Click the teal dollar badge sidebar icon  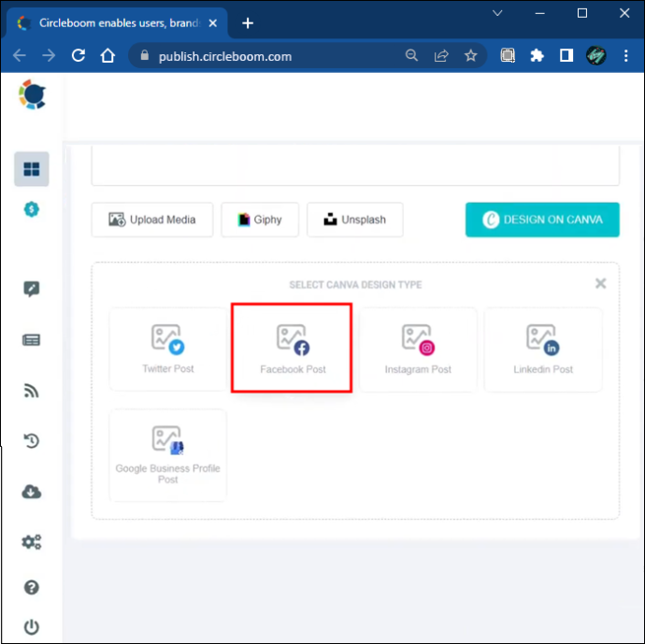[x=31, y=209]
